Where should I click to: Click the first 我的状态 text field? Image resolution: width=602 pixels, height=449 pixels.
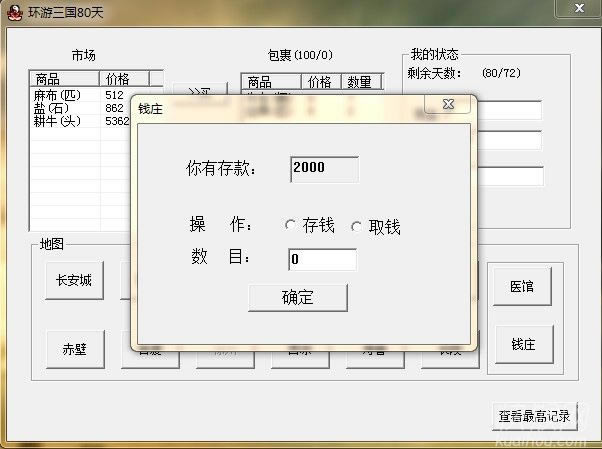tap(509, 110)
